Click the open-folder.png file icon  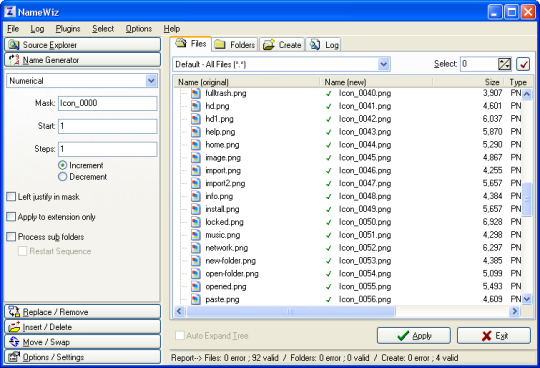click(x=196, y=274)
